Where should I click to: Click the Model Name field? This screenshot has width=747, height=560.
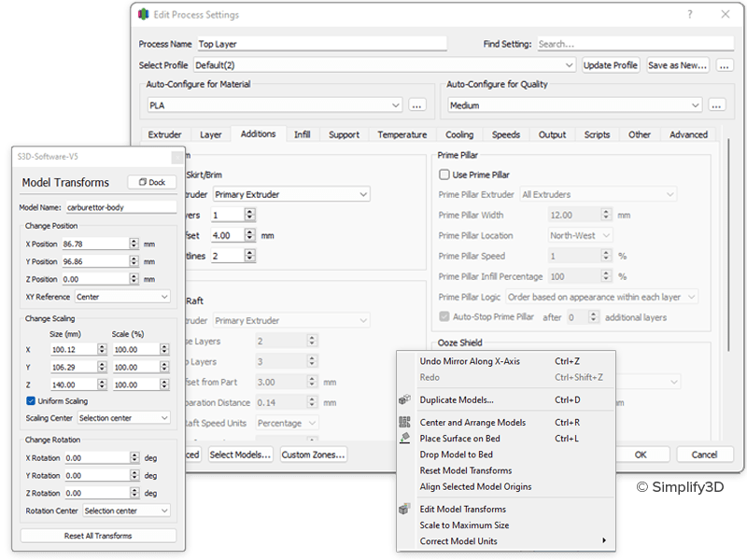tap(121, 207)
